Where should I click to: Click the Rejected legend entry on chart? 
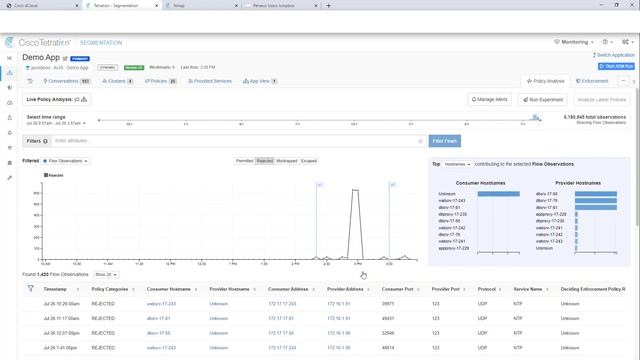pyautogui.click(x=53, y=175)
